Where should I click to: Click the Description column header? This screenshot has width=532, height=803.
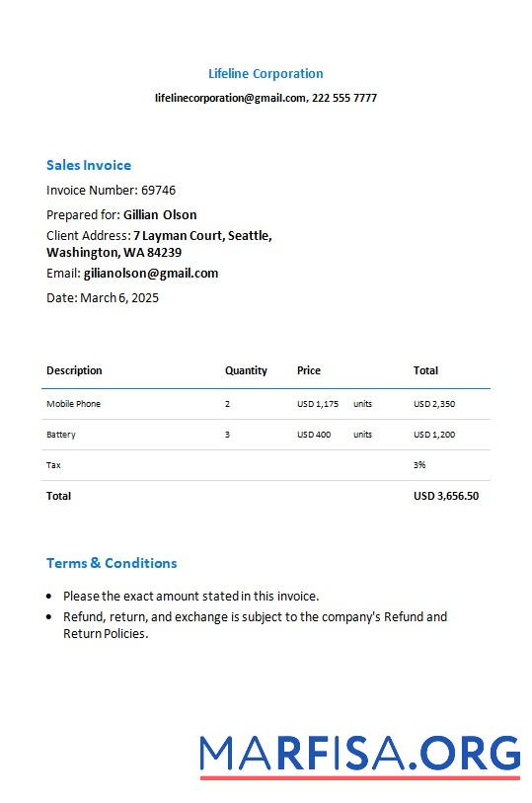pyautogui.click(x=74, y=370)
